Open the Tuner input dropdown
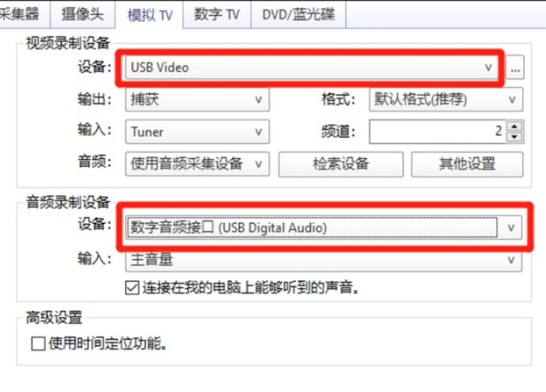Image resolution: width=546 pixels, height=392 pixels. [x=197, y=132]
